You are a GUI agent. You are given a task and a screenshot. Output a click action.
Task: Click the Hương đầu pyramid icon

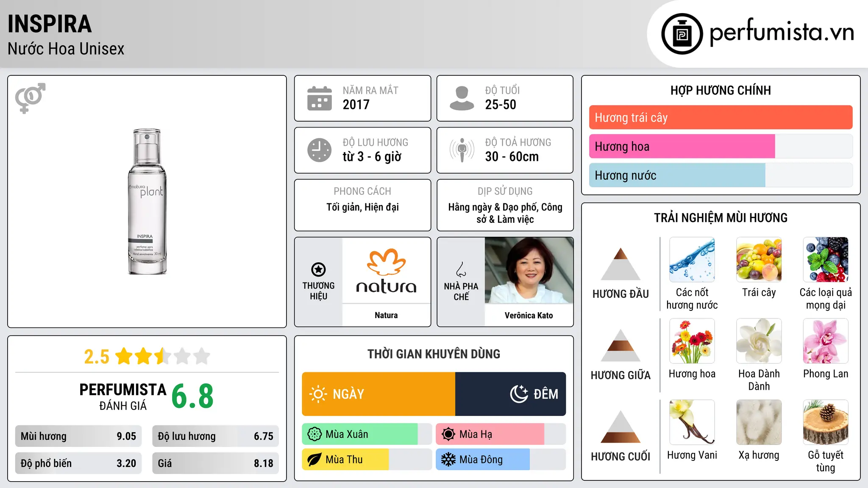(x=620, y=264)
